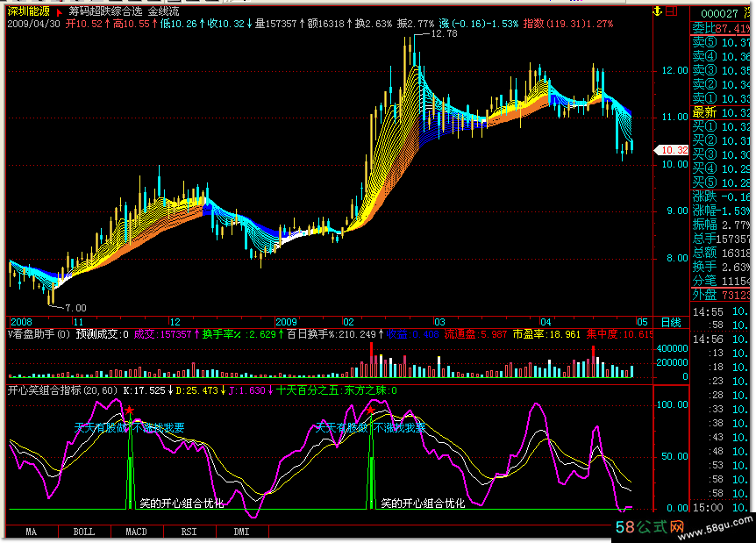
Task: Show the DMI indicator tab
Action: (x=240, y=532)
